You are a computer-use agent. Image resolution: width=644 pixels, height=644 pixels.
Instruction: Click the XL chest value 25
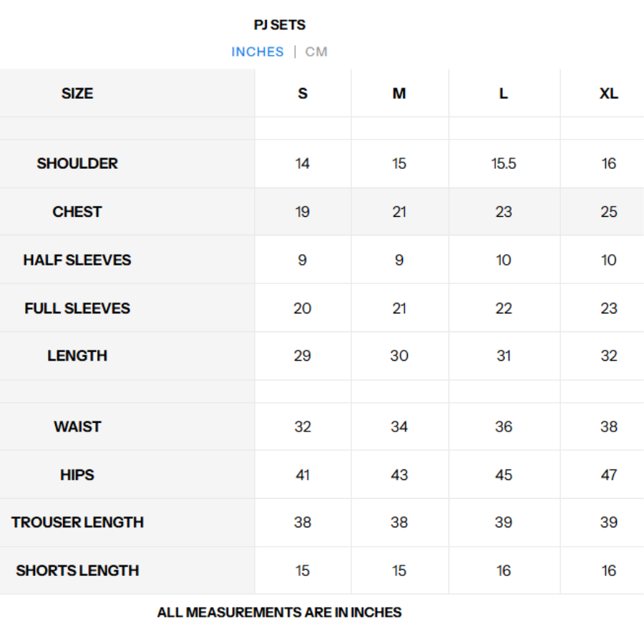609,212
